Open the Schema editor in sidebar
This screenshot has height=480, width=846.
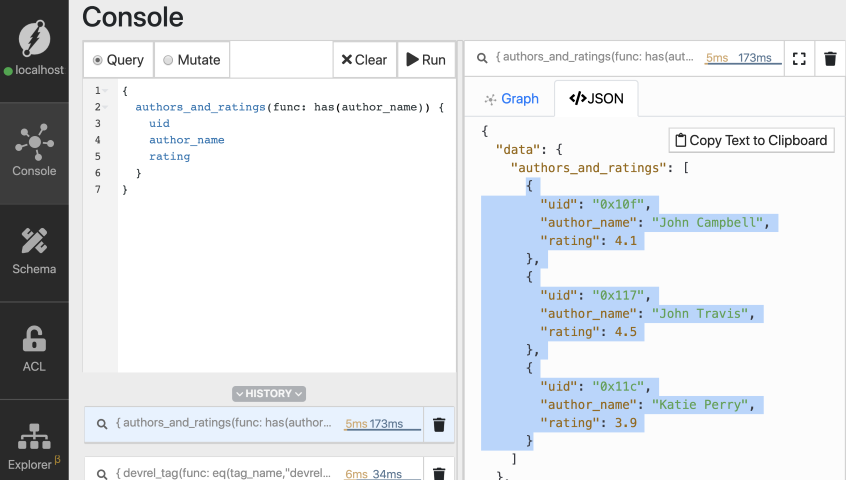[34, 250]
